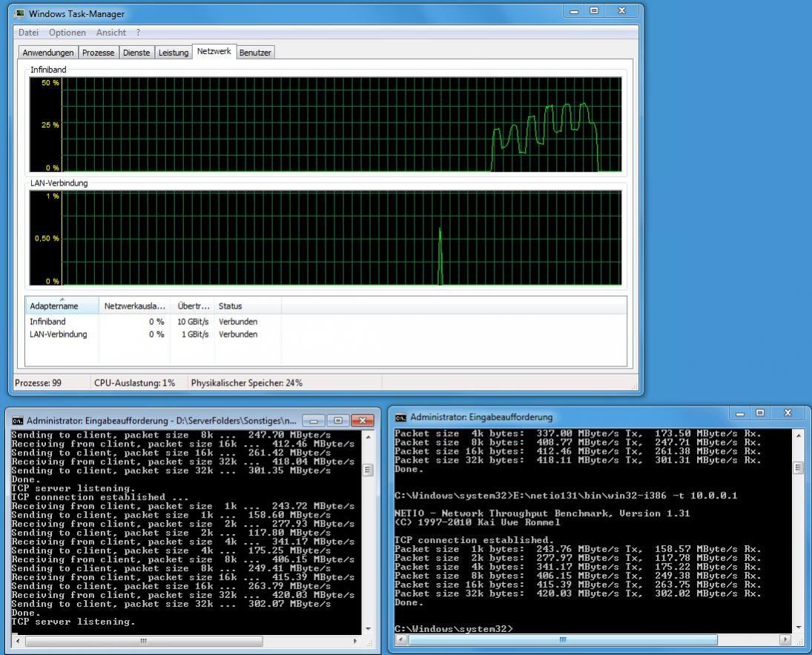
Task: Select the Infiniband adapter row
Action: (326, 321)
